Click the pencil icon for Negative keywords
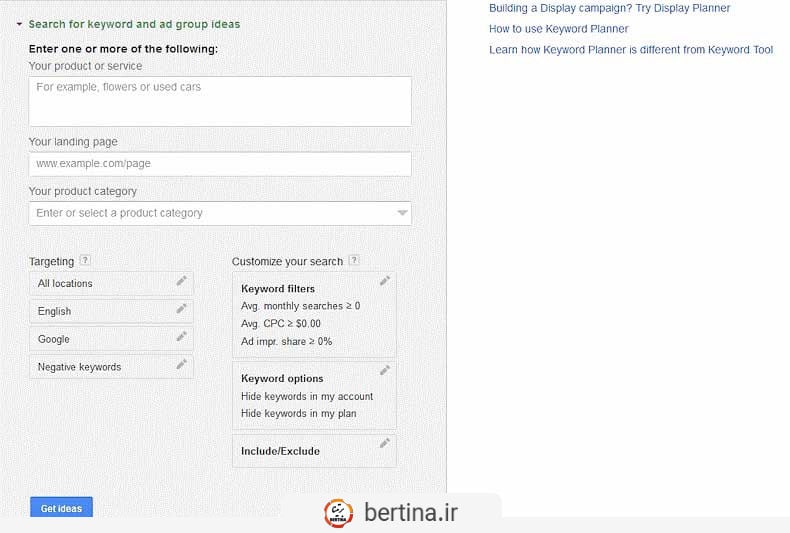 [x=181, y=365]
